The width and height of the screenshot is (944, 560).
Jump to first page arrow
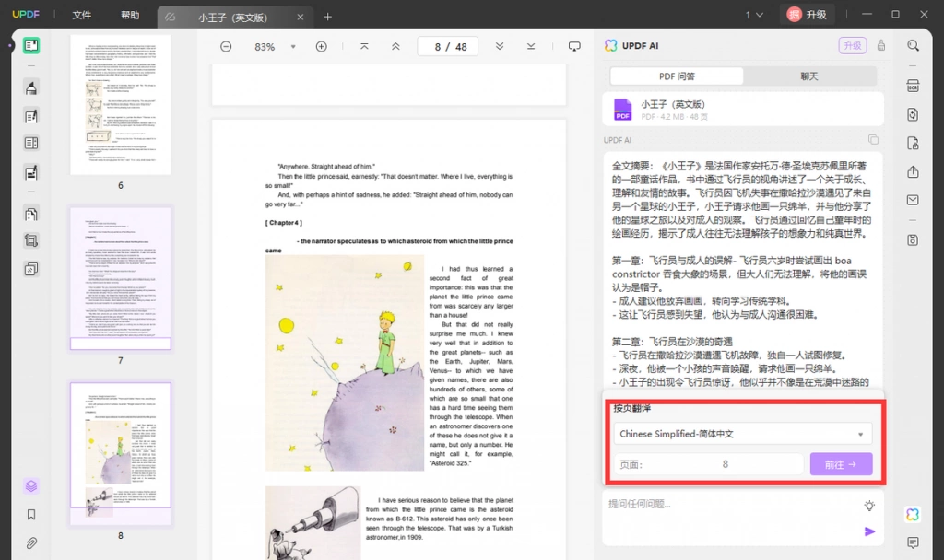point(364,46)
